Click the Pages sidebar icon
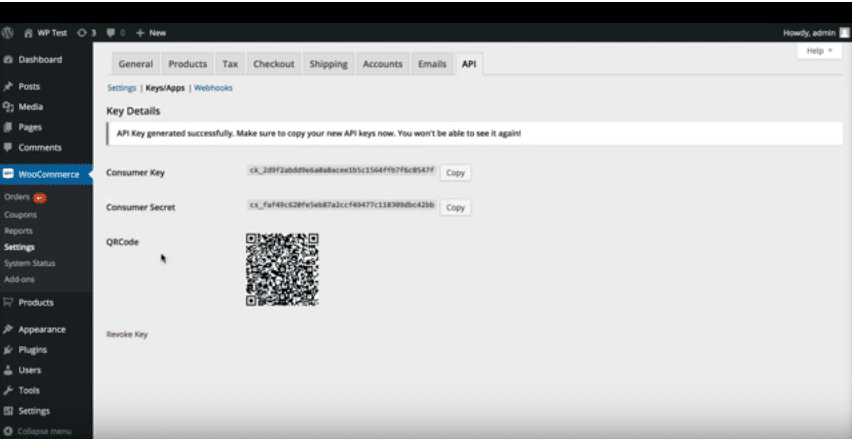 8,127
